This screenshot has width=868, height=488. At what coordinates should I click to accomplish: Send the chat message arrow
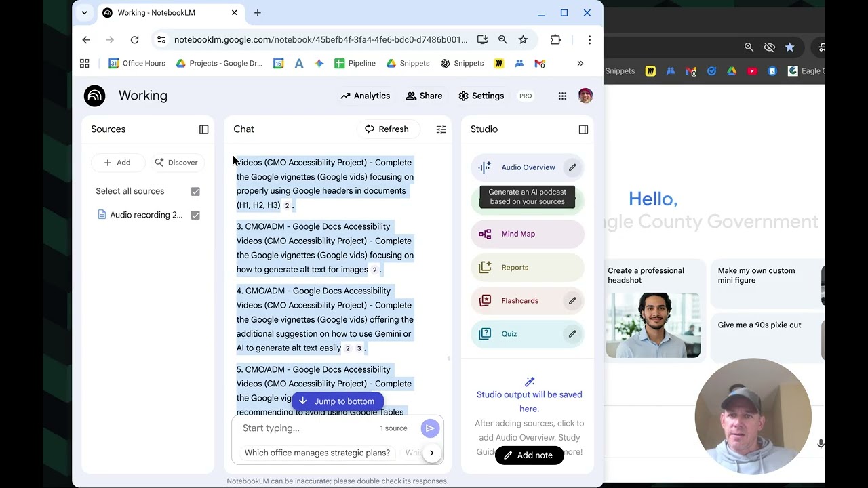pos(430,428)
